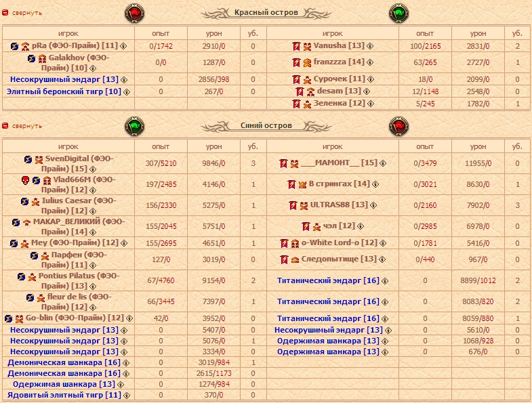532x403 pixels.
Task: Open player profile Iulius Caesar
Action: click(x=79, y=206)
